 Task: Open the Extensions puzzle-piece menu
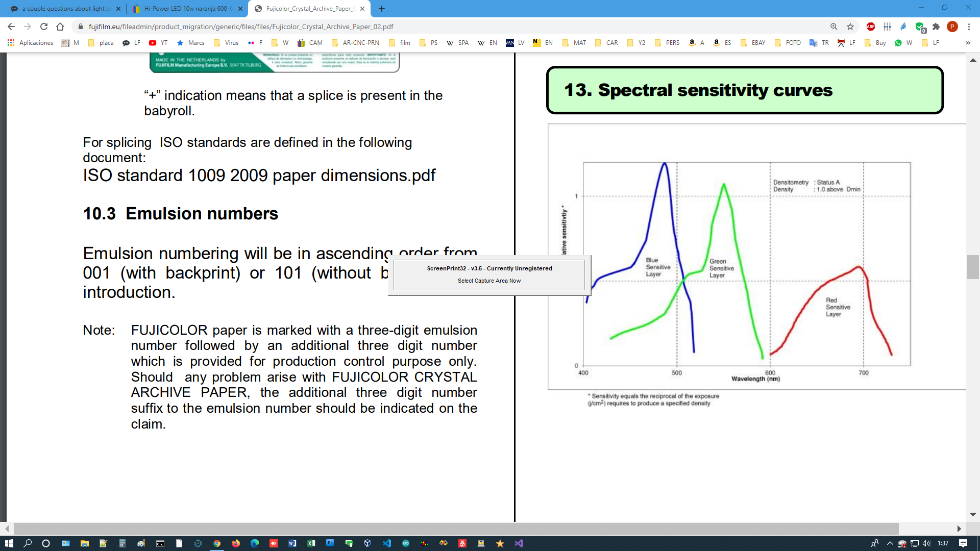[x=936, y=27]
